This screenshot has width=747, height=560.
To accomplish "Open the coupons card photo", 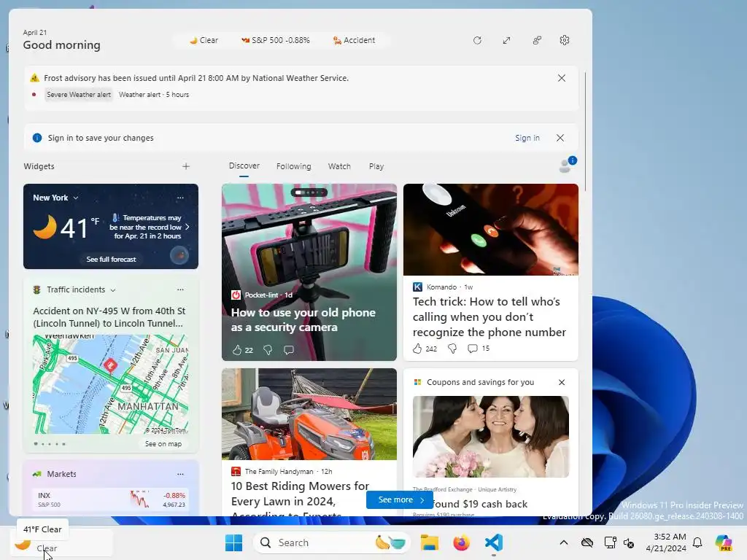I will [491, 437].
